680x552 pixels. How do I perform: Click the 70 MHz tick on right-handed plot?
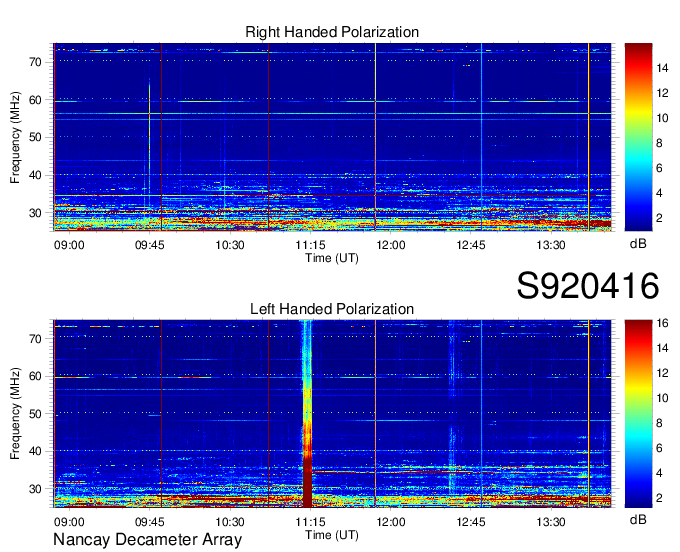point(36,62)
